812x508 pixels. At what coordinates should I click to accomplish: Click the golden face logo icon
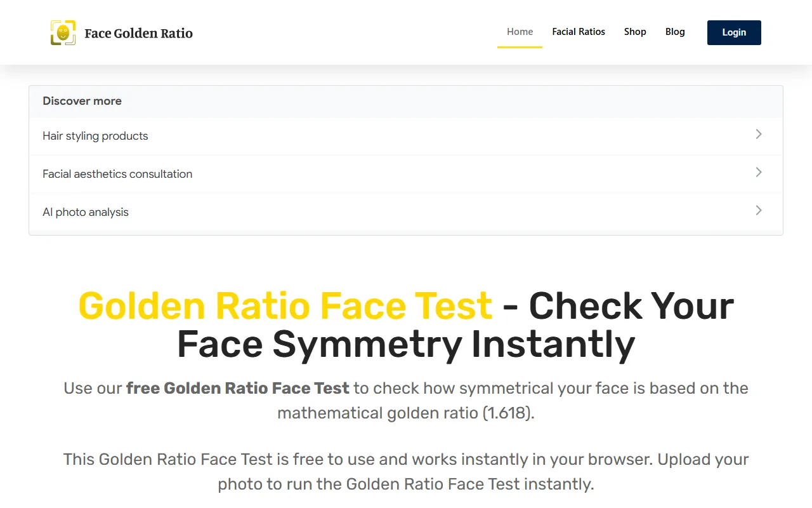tap(63, 33)
